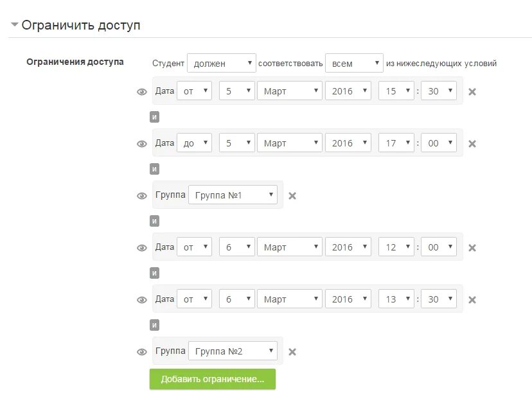Open the Группа №2 group selector
The image size is (532, 395).
coord(233,351)
